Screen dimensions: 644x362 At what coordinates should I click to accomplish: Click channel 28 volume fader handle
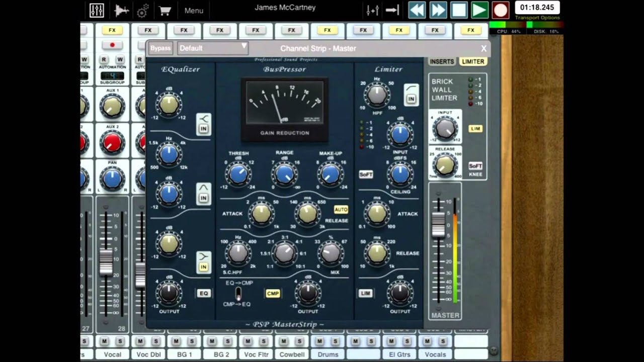[x=106, y=262]
